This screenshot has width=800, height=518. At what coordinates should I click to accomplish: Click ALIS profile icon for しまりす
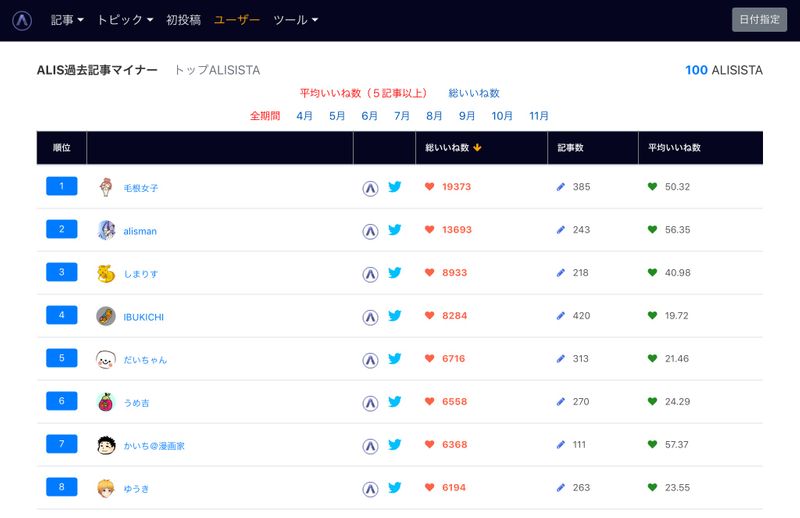point(370,273)
